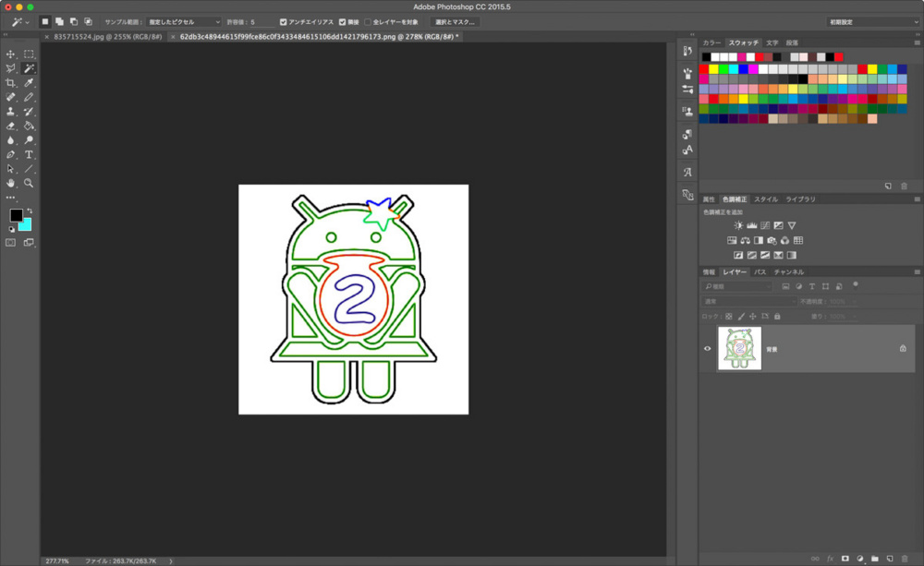Screen dimensions: 924x566
Task: Open the foreground color black swatch
Action: (16, 215)
